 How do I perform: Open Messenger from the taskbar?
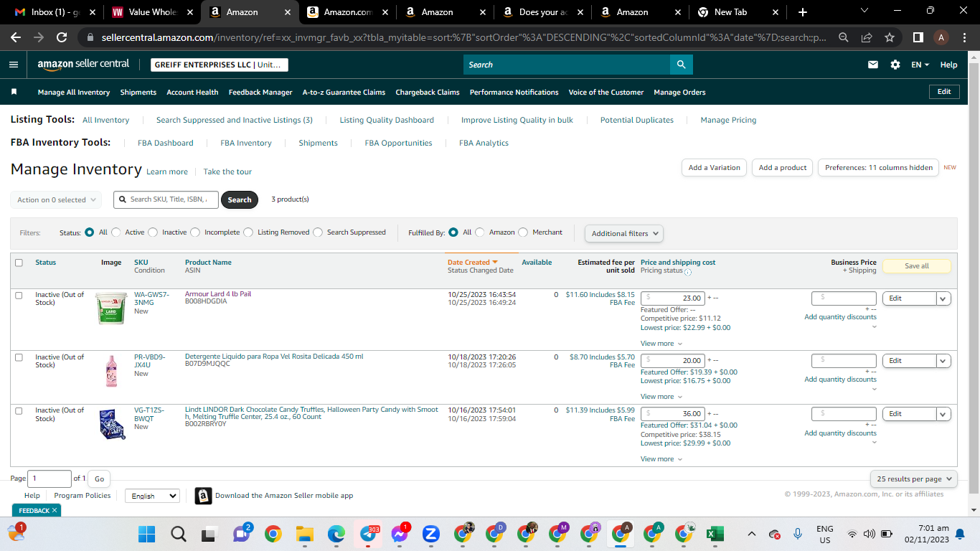(400, 534)
